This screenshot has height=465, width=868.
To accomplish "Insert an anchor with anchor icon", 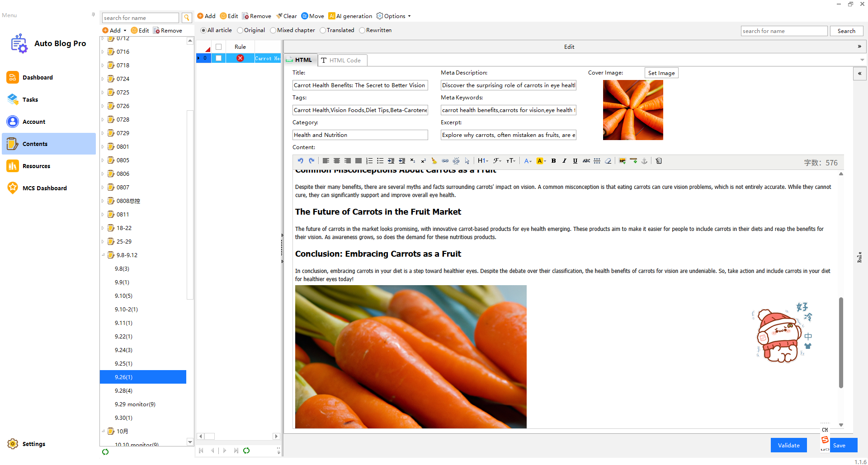I will (644, 161).
